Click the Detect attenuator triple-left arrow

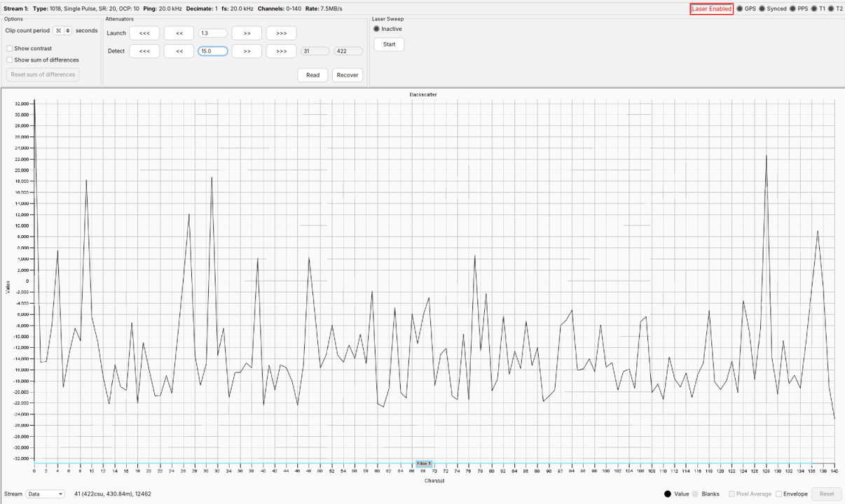144,51
